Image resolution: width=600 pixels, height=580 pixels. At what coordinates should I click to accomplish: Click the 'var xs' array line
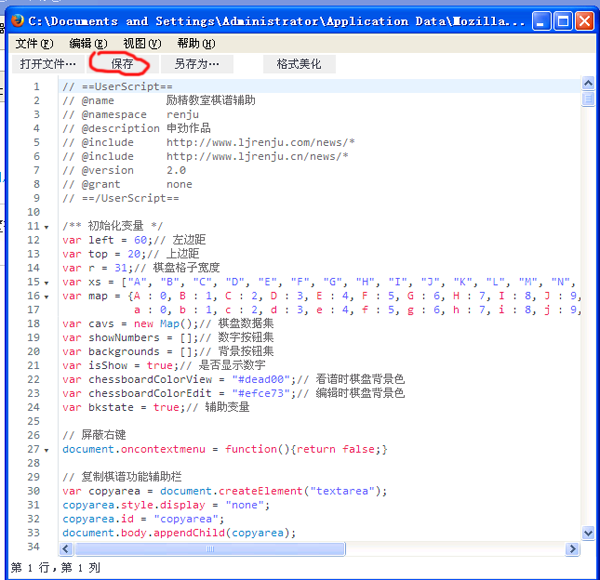point(321,282)
